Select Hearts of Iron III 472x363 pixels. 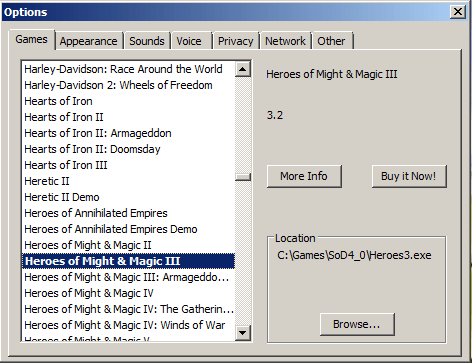pyautogui.click(x=128, y=165)
